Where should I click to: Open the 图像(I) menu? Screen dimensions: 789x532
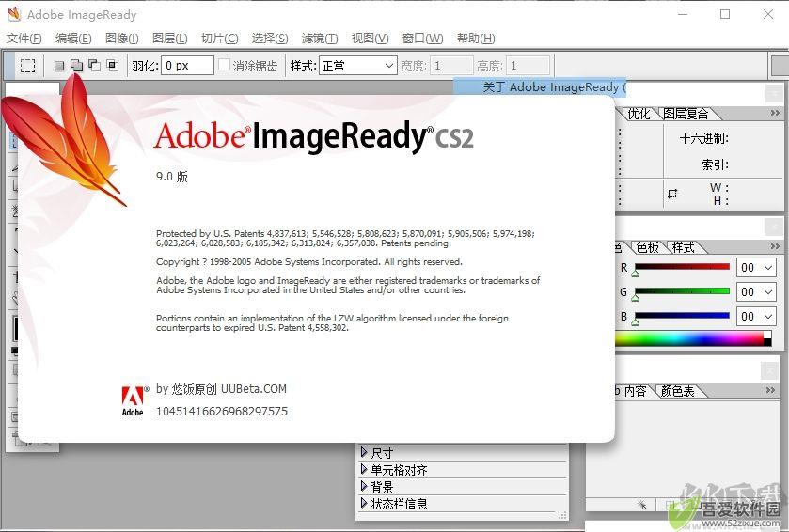click(121, 39)
